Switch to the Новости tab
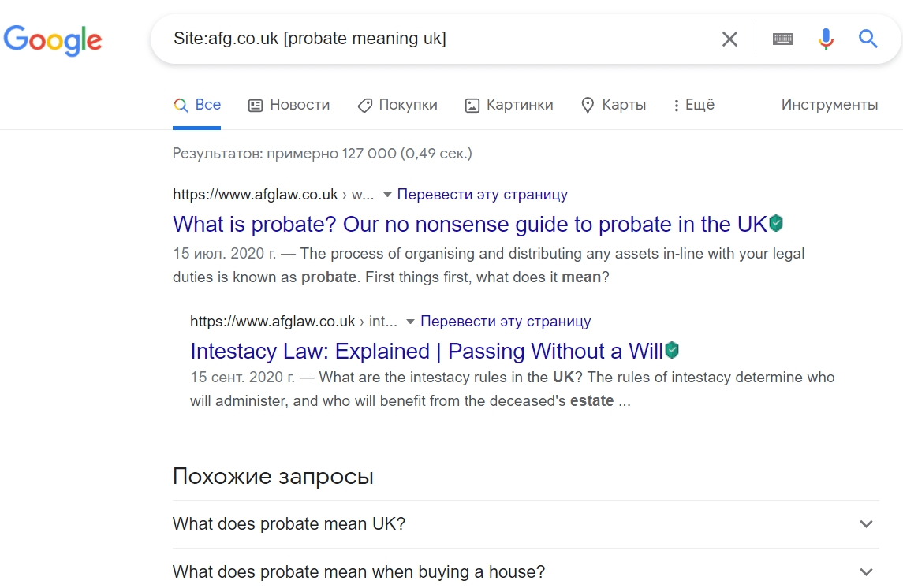This screenshot has height=588, width=903. click(x=289, y=105)
